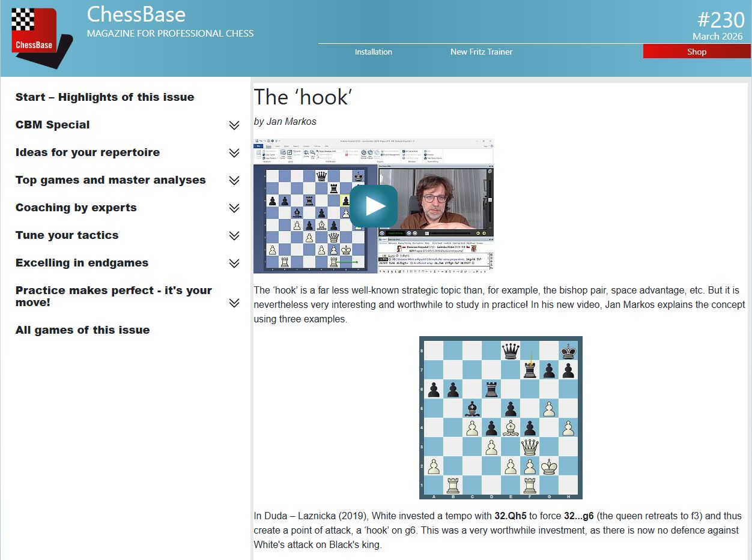
Task: Expand the Tune your tactics chevron
Action: point(234,235)
